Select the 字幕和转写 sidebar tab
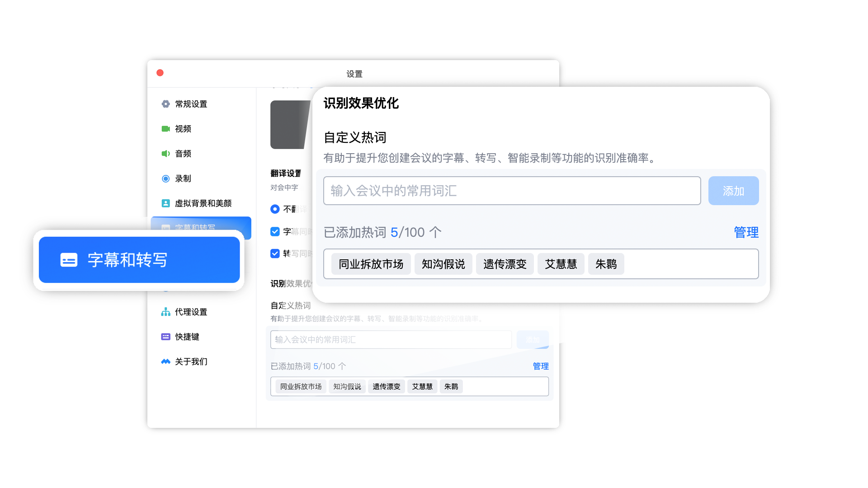 click(x=201, y=223)
